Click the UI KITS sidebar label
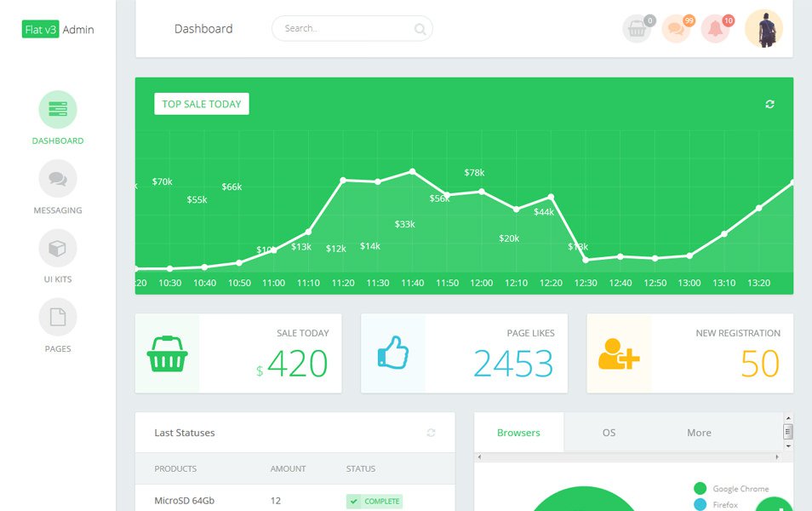The image size is (812, 511). (x=58, y=279)
